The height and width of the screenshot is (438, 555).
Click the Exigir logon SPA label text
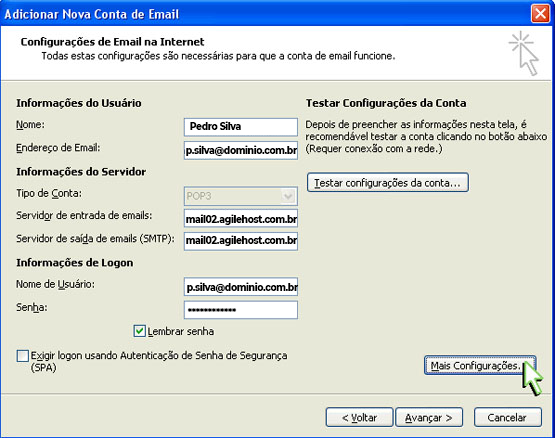(x=159, y=361)
